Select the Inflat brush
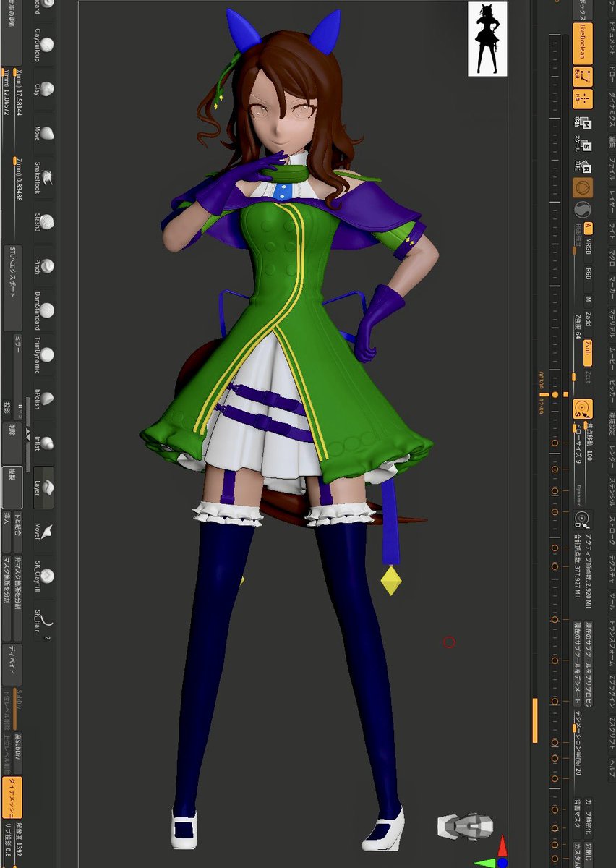Image resolution: width=616 pixels, height=868 pixels. tap(44, 443)
